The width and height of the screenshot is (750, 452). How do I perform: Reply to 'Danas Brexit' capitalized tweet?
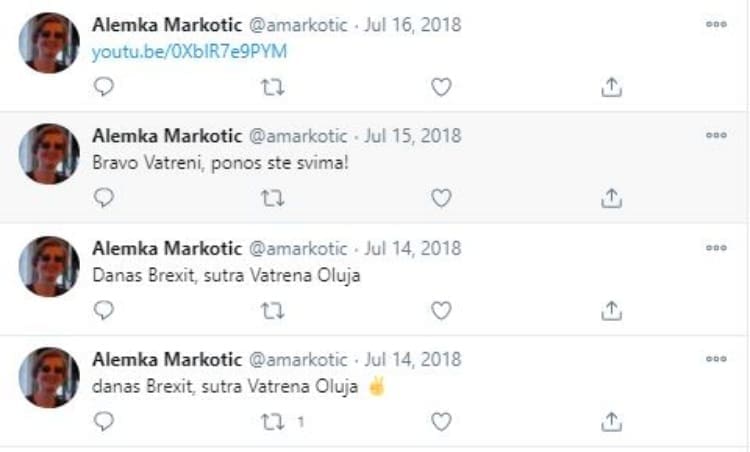click(104, 310)
